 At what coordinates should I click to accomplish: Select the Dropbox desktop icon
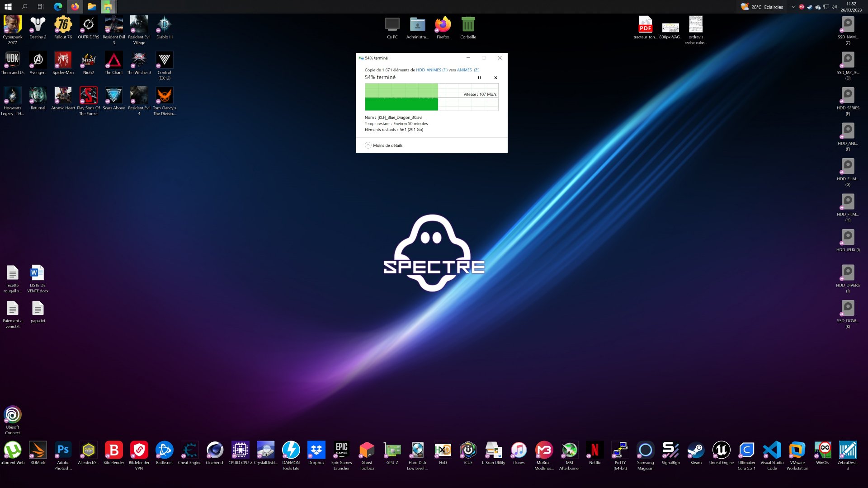[x=316, y=453]
